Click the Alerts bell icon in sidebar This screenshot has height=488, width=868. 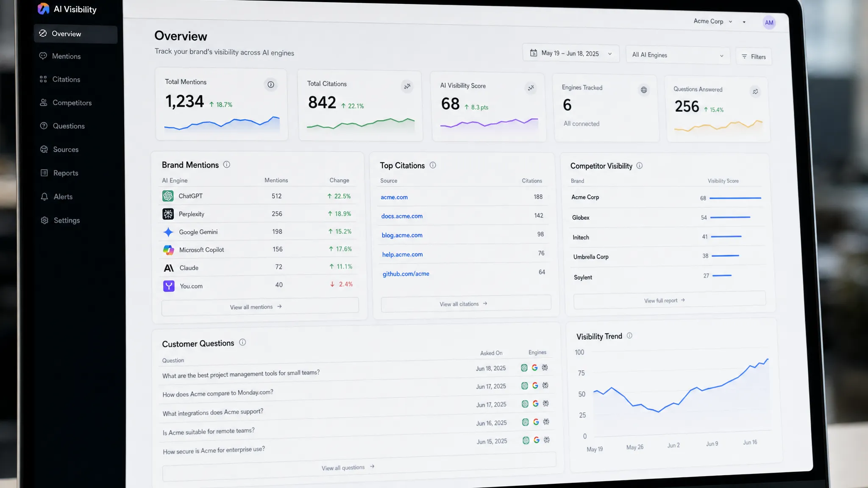(x=44, y=197)
